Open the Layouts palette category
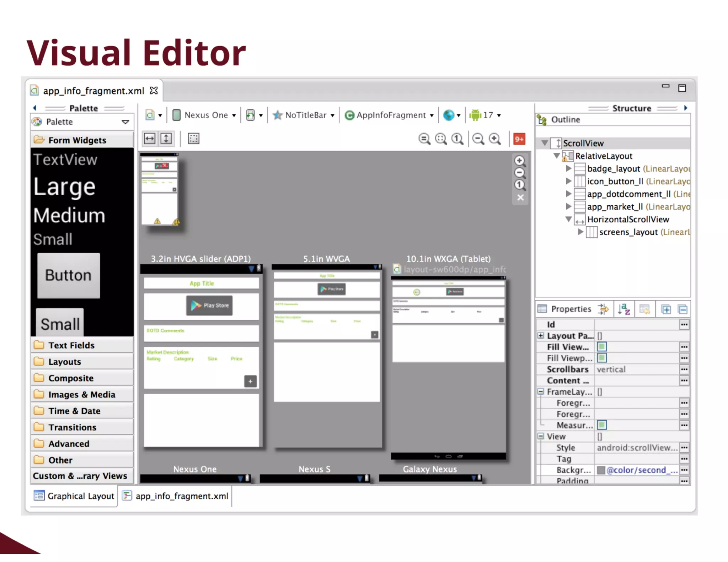 (82, 362)
